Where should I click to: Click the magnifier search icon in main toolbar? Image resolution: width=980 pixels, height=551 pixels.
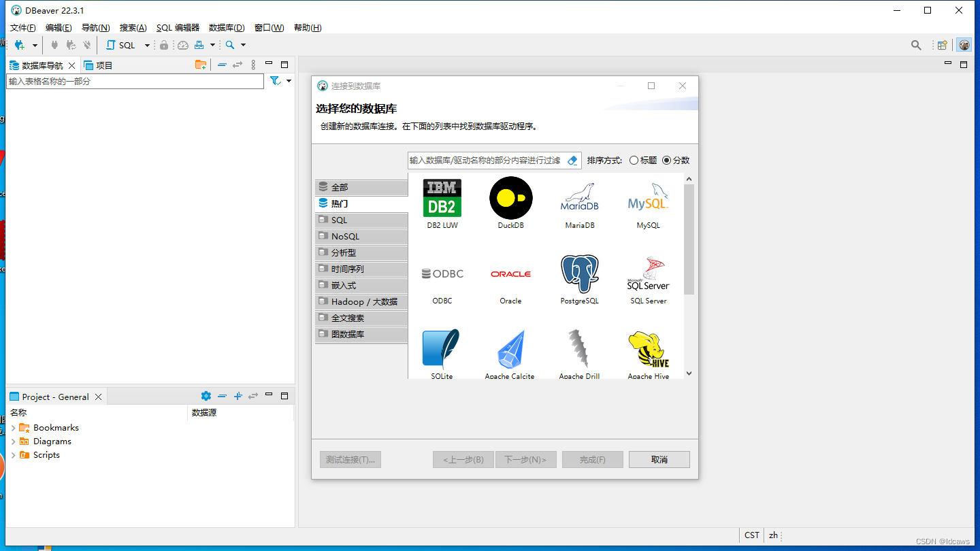tap(230, 45)
